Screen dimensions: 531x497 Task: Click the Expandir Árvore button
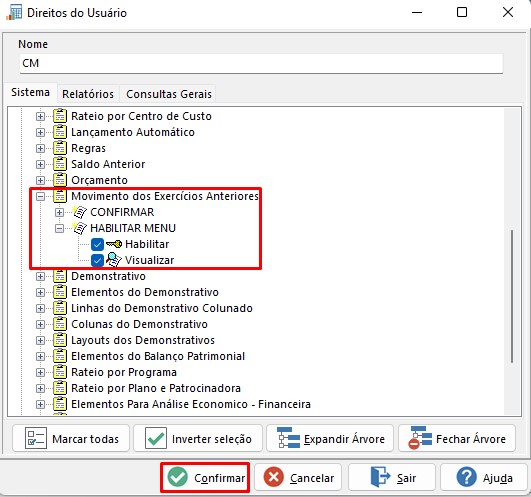pos(330,438)
